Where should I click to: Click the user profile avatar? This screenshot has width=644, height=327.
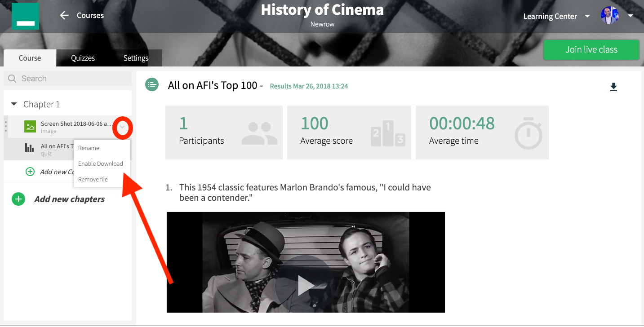tap(610, 16)
